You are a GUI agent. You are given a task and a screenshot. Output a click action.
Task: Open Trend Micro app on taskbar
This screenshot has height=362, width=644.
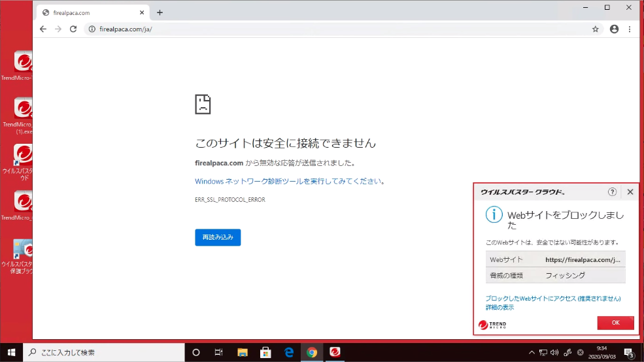coord(335,352)
